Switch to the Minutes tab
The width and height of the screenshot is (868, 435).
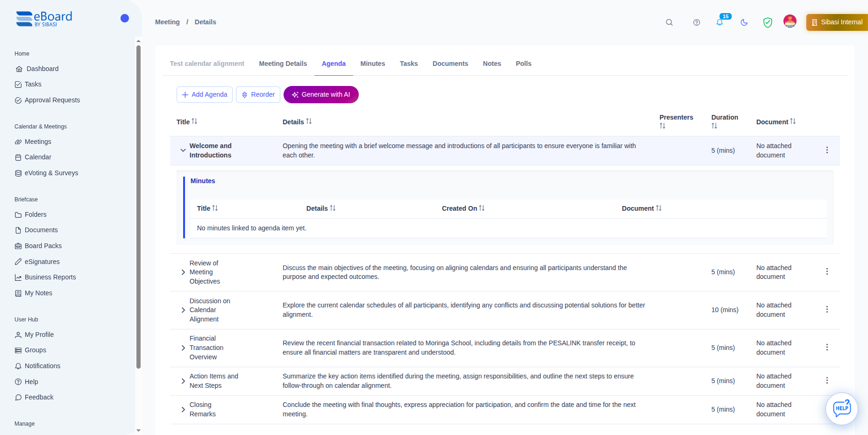point(372,64)
